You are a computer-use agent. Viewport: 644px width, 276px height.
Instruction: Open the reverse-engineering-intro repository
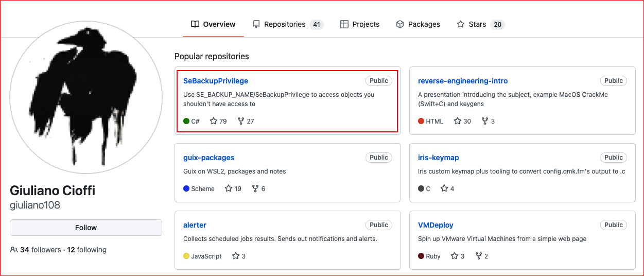coord(463,81)
